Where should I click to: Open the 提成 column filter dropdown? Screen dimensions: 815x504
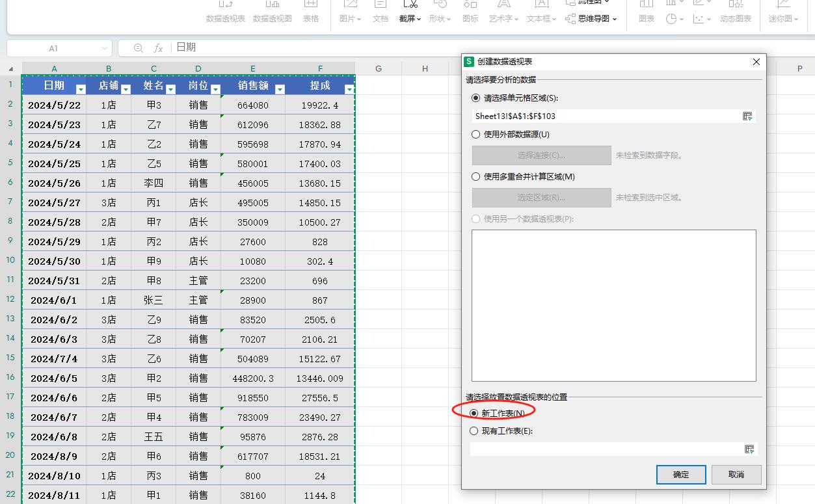[x=349, y=90]
